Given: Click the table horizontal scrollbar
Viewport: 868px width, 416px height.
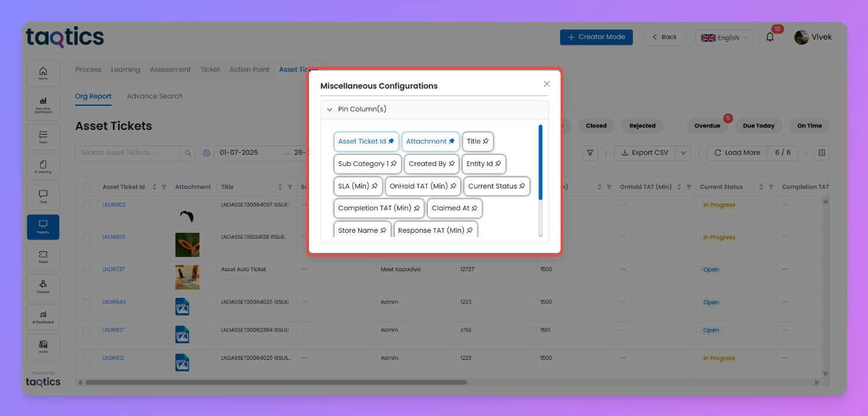Looking at the screenshot, I should pyautogui.click(x=275, y=382).
